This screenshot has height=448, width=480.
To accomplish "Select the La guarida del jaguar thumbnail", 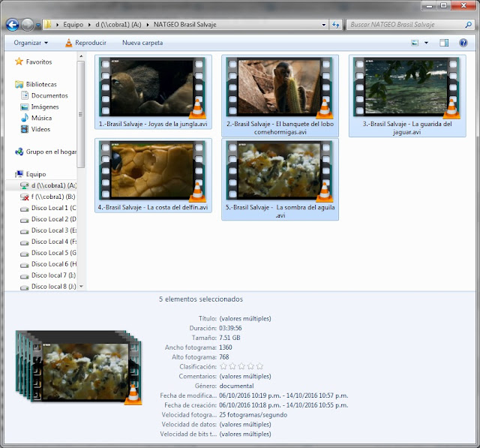I will (x=407, y=88).
